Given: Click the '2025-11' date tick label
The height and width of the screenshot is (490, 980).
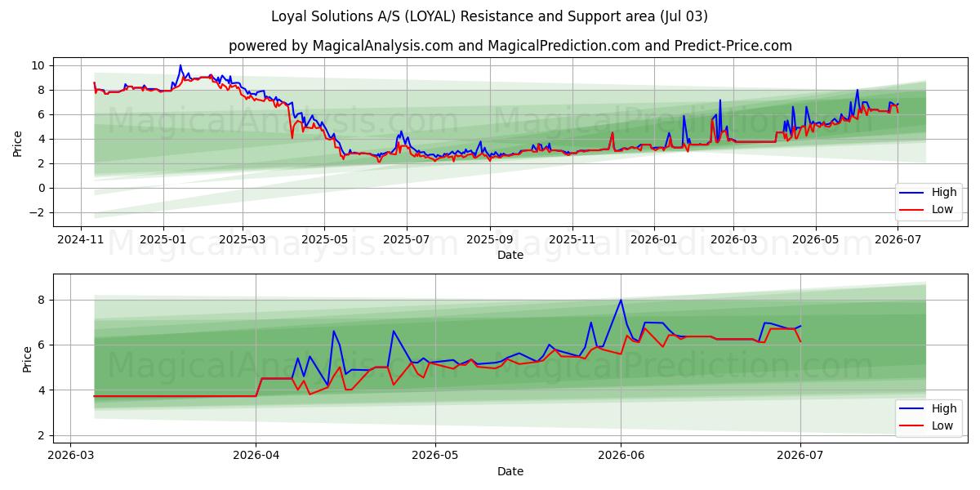Looking at the screenshot, I should pos(572,239).
